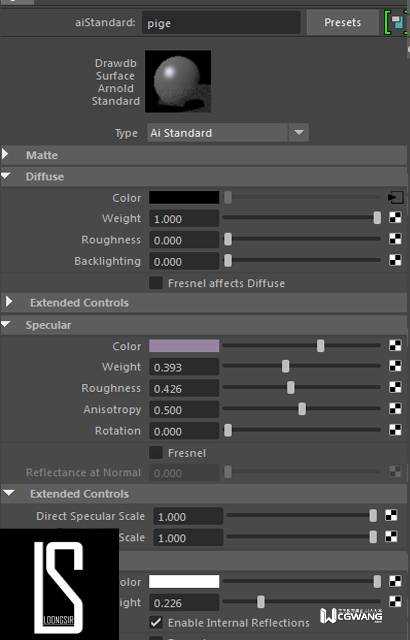Open the purple Specular Color swatch
This screenshot has width=410, height=640.
click(x=184, y=346)
